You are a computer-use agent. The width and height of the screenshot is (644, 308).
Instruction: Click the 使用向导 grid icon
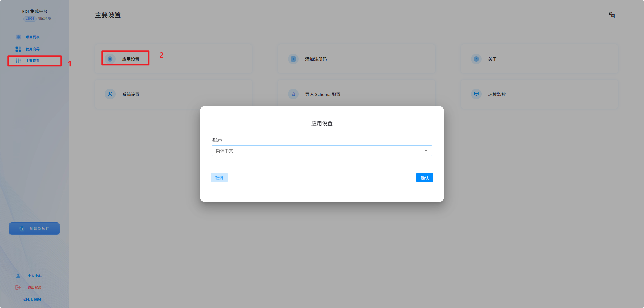point(18,49)
